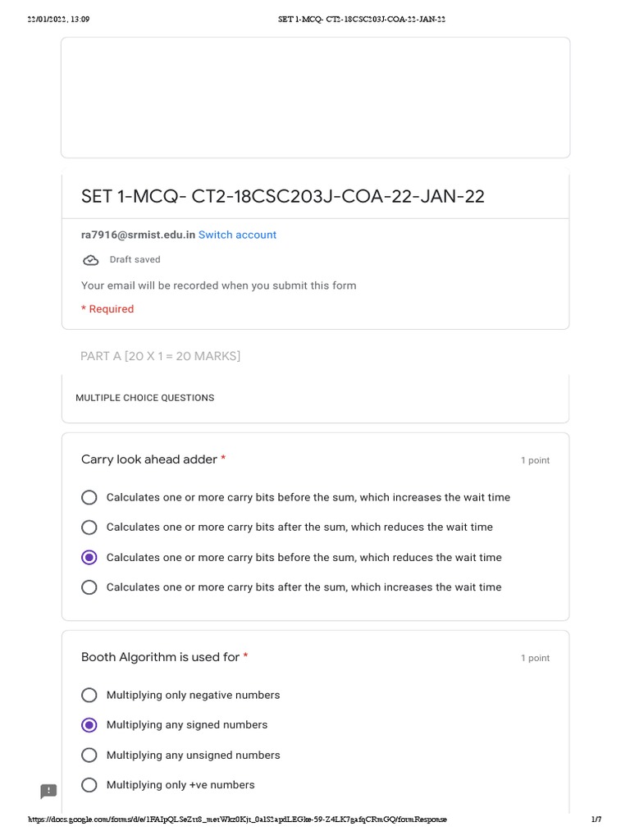Viewport: 630px width, 840px height.
Task: Click the ra7916@srmist.edu.in email address
Action: [x=138, y=235]
